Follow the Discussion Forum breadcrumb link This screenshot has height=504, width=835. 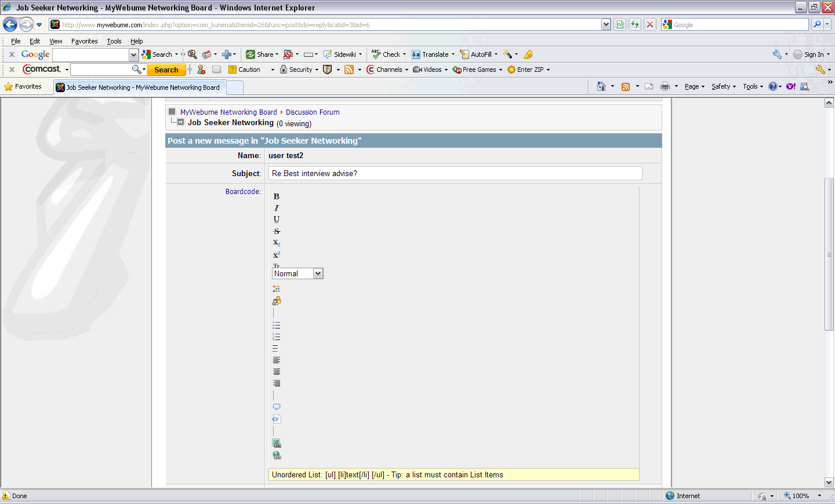(313, 112)
